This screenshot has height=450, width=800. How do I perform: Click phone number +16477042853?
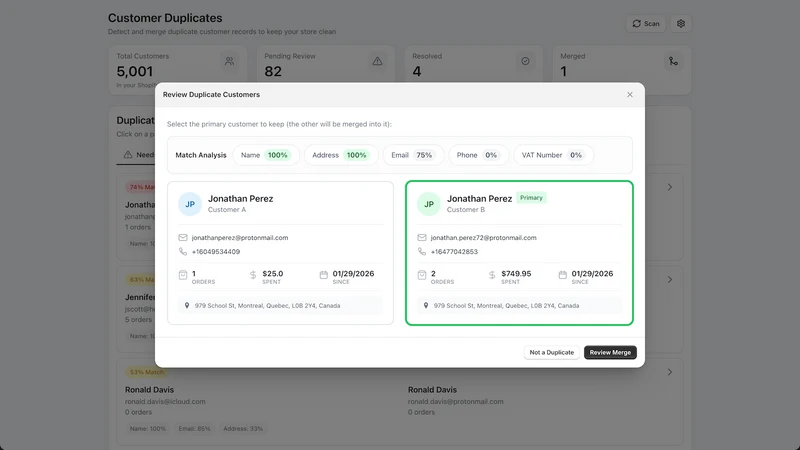pyautogui.click(x=454, y=252)
